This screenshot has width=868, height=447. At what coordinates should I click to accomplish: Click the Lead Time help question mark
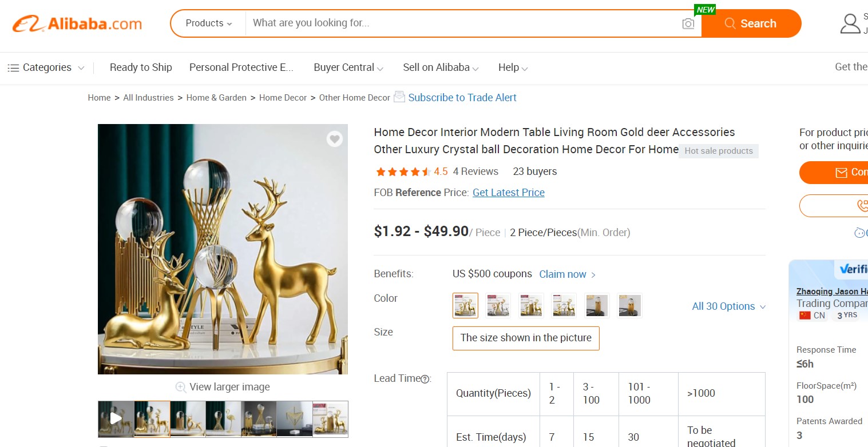point(426,378)
